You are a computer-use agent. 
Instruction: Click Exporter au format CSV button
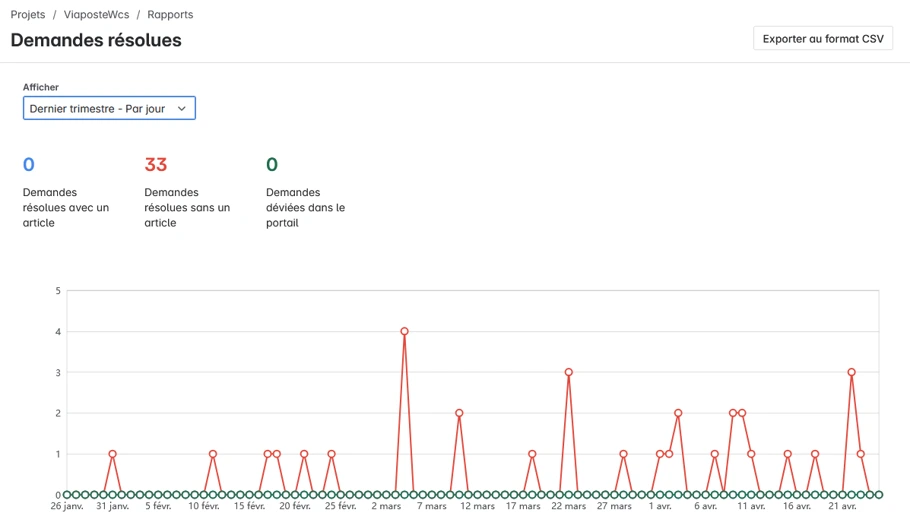tap(823, 38)
